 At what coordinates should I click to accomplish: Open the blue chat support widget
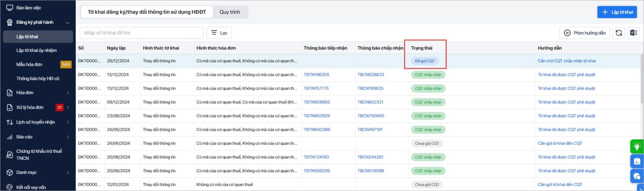coord(637,176)
